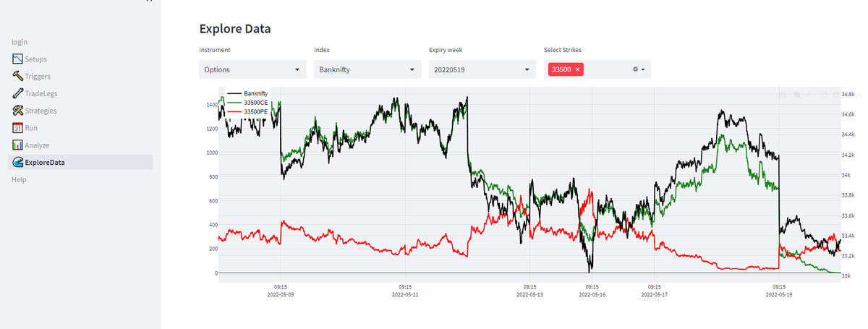Open Triggers page with the hammer icon
The width and height of the screenshot is (868, 329).
tap(18, 76)
